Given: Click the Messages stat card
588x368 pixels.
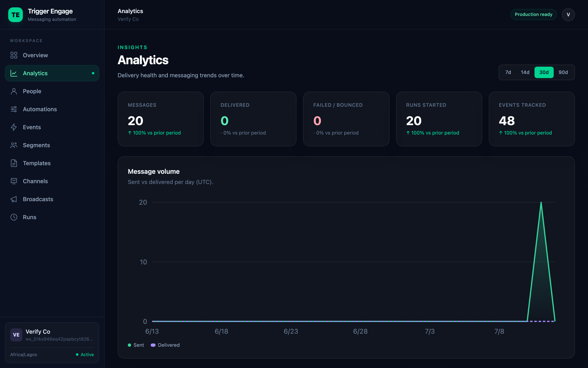Looking at the screenshot, I should coord(161,119).
